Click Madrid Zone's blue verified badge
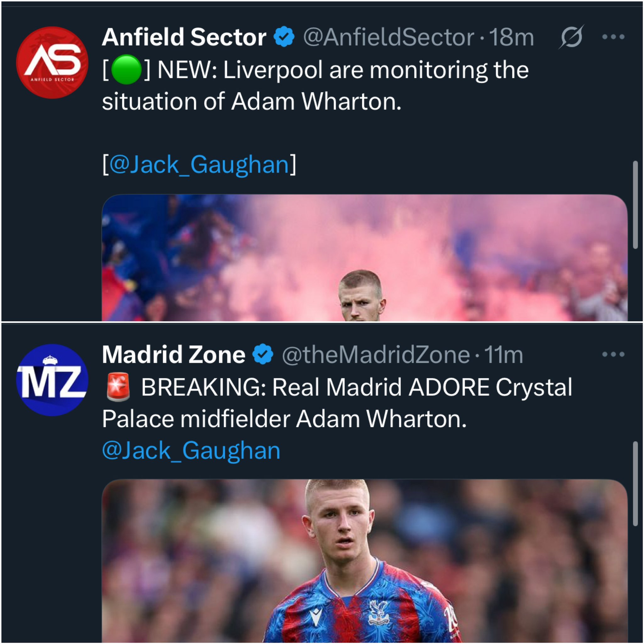Screen dimensions: 644x644 click(263, 354)
